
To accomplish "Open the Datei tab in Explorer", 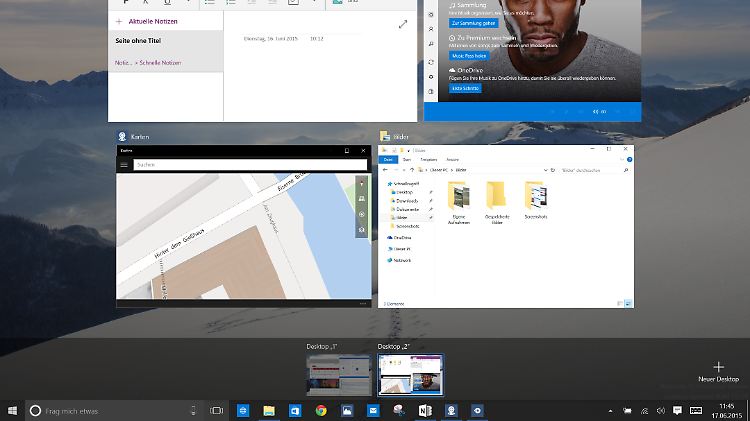I will point(388,159).
